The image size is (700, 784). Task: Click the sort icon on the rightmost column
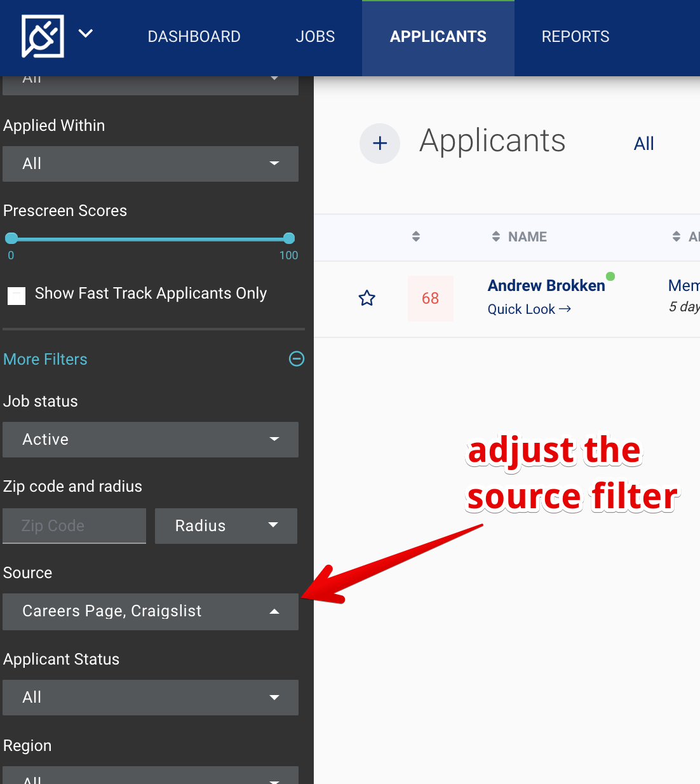point(675,236)
